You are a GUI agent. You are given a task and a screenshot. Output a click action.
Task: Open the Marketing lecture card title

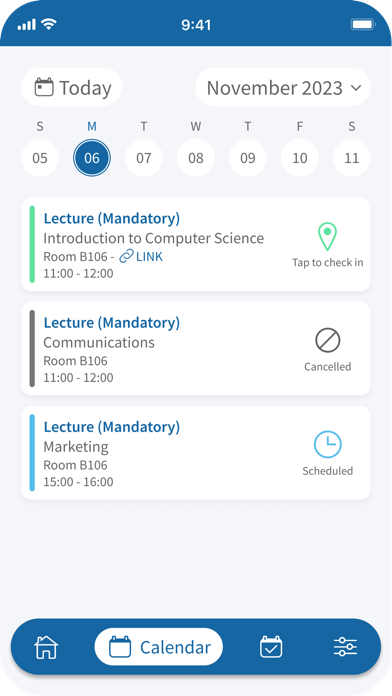pos(76,447)
